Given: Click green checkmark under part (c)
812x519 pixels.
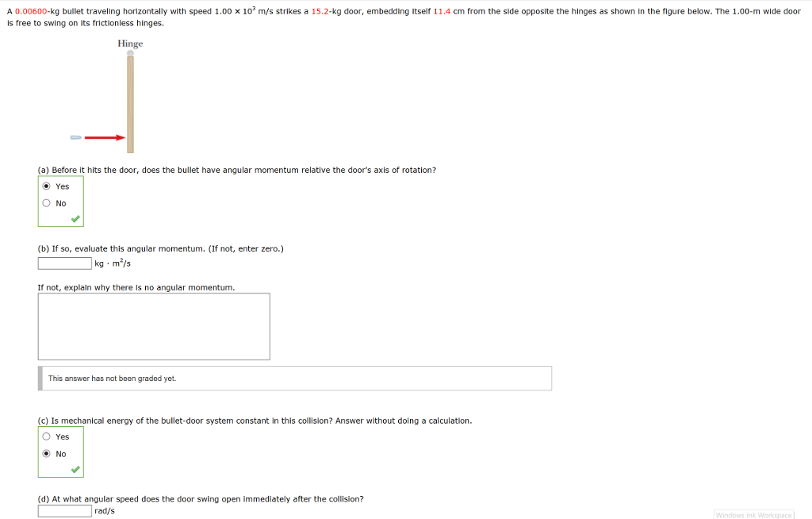Looking at the screenshot, I should pyautogui.click(x=75, y=469).
